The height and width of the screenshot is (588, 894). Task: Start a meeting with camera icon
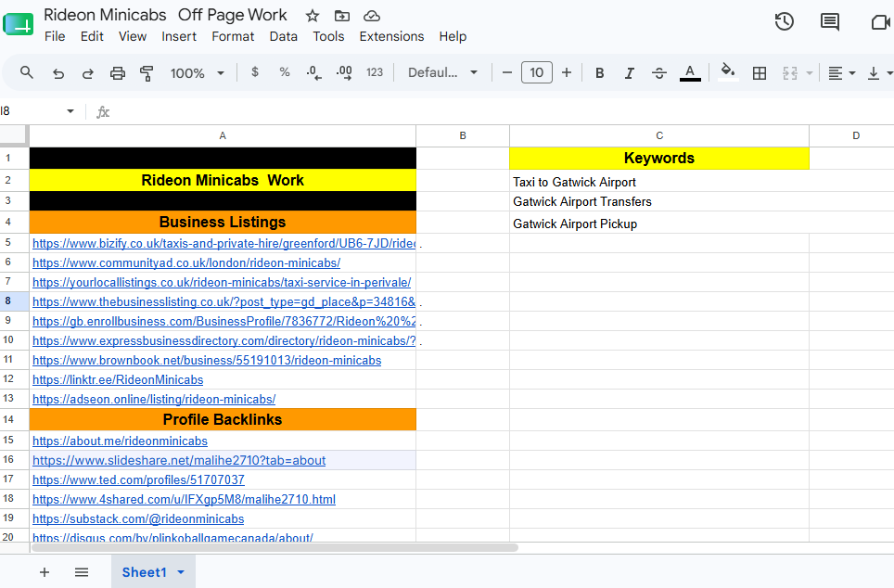point(881,21)
